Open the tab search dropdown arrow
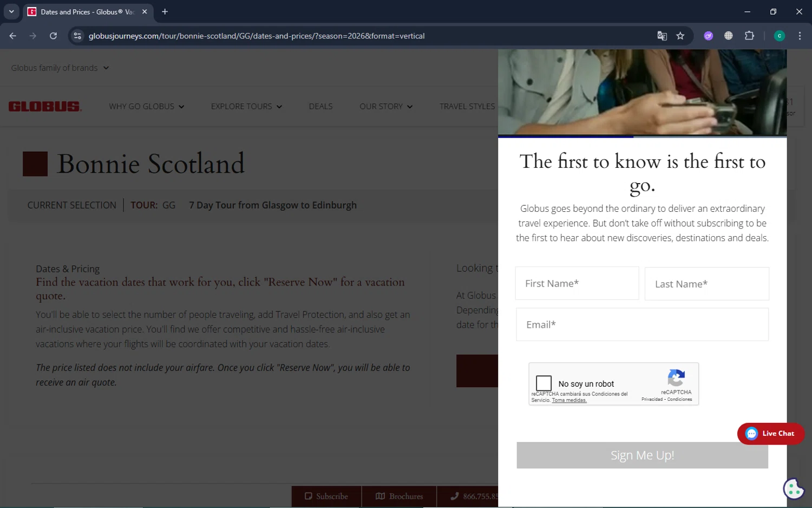812x508 pixels. pyautogui.click(x=11, y=11)
